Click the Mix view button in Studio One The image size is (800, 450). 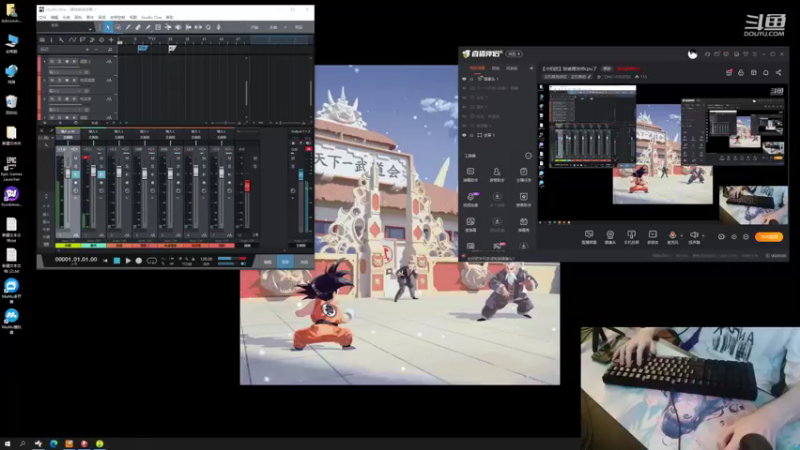tap(285, 262)
